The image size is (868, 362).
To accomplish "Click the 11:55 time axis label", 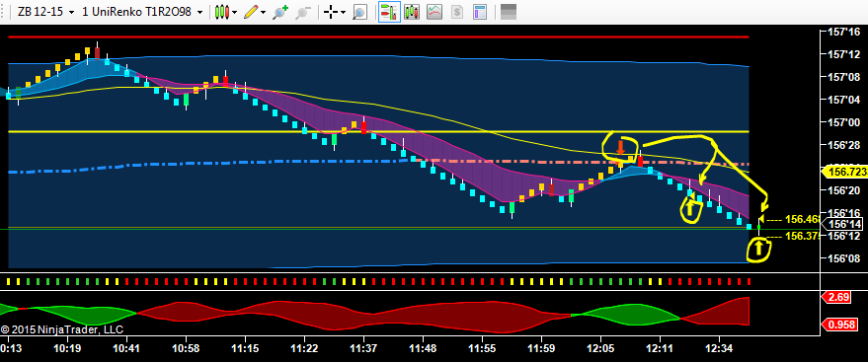I will click(x=482, y=348).
